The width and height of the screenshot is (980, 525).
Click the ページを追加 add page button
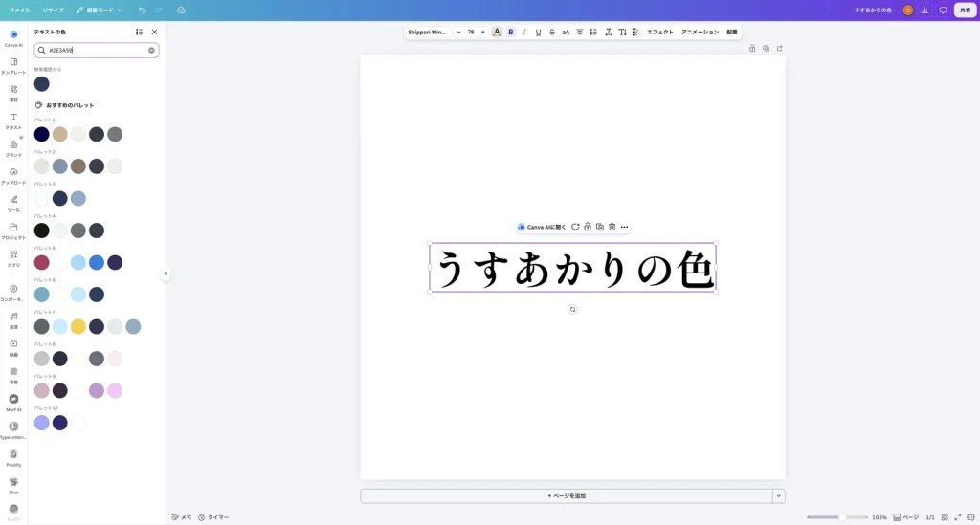(567, 495)
